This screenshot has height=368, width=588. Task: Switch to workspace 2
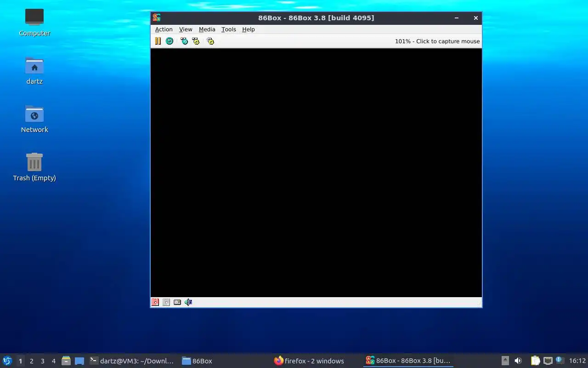click(31, 361)
